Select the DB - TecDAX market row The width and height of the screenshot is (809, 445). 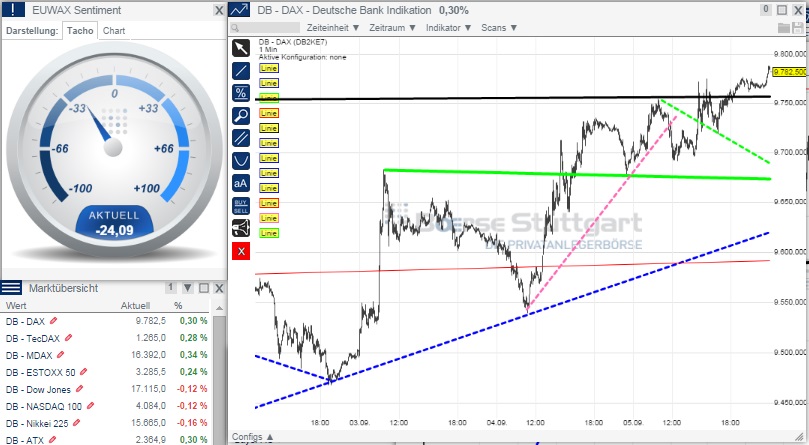tap(106, 338)
